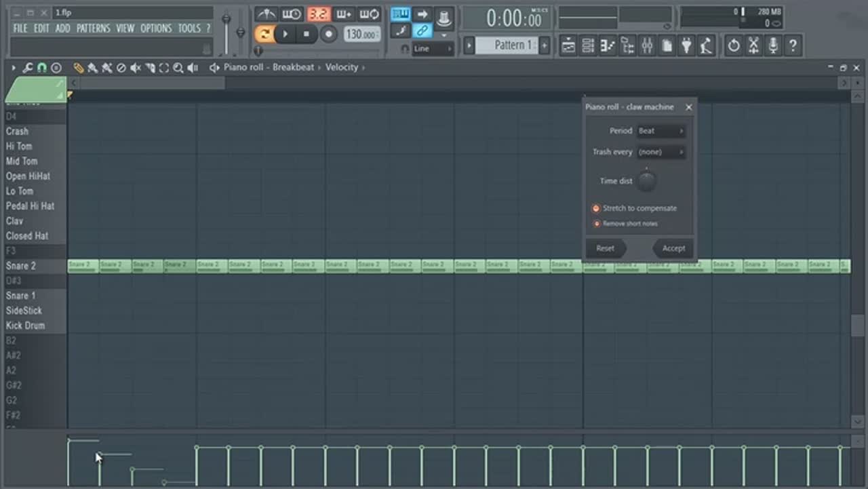The height and width of the screenshot is (489, 868).
Task: Select the piano roll mute tool
Action: pyautogui.click(x=136, y=68)
